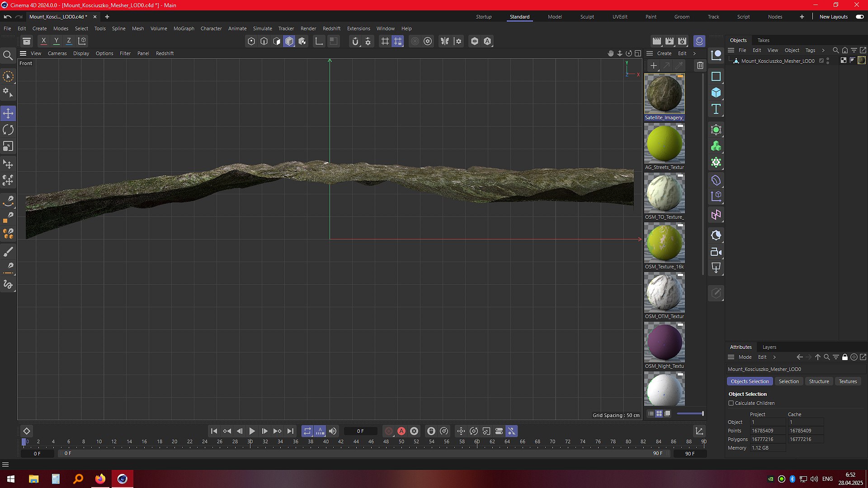Viewport: 868px width, 488px height.
Task: Switch to the Takes tab
Action: [x=763, y=40]
